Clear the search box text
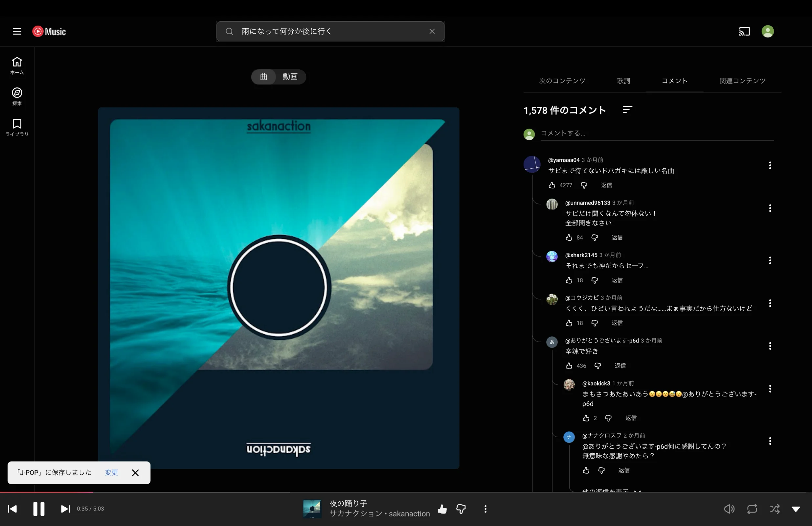 432,32
